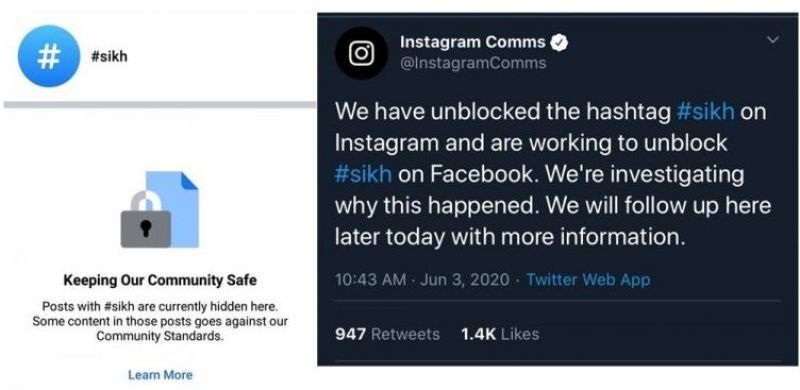Click the blue document page behind the padlock
This screenshot has height=390, width=800.
pos(173,209)
